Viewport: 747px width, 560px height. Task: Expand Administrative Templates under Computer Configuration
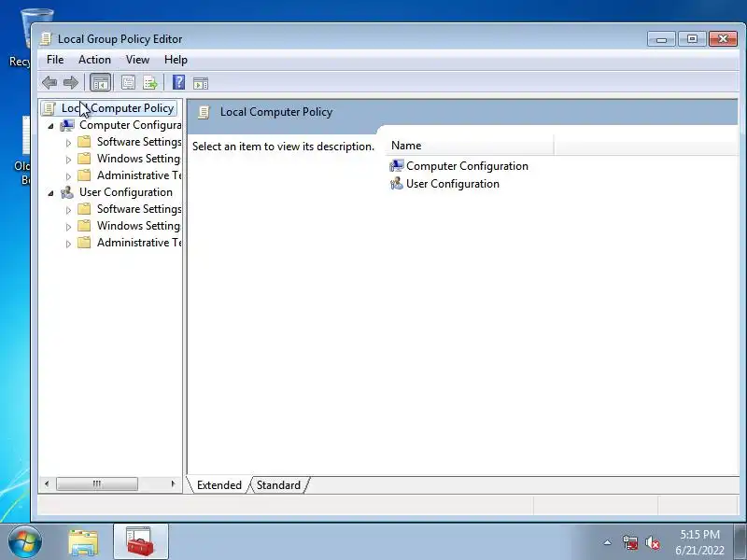(68, 176)
